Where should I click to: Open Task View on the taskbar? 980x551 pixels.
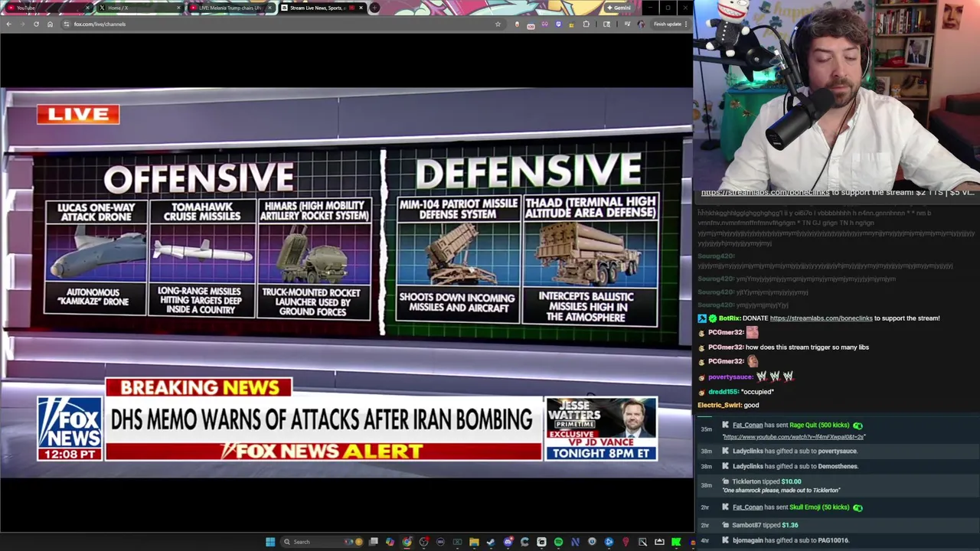[374, 542]
